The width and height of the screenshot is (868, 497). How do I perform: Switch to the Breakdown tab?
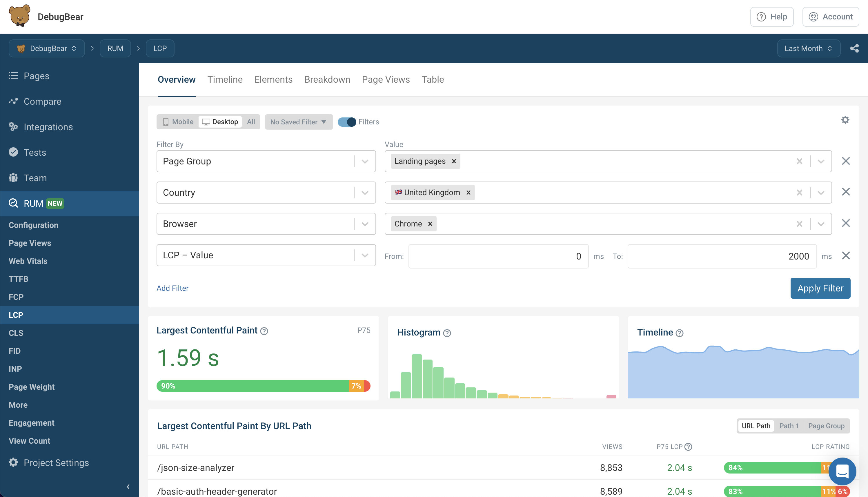[x=327, y=79]
